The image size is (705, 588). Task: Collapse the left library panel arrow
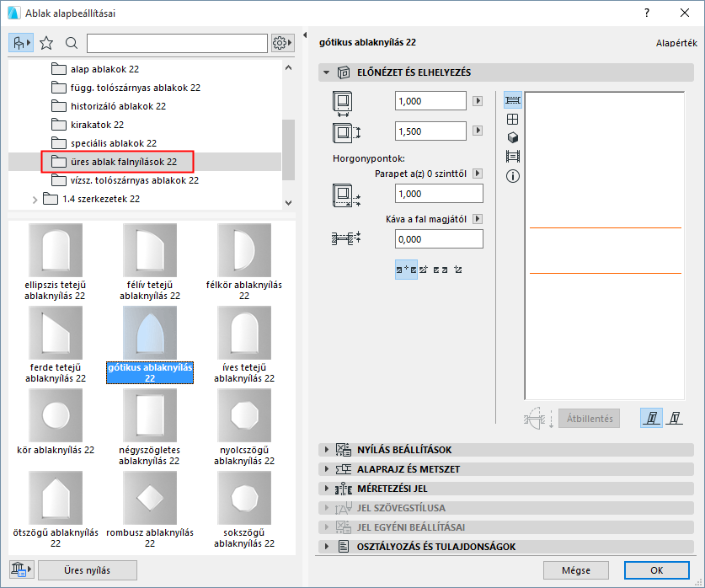(x=305, y=35)
